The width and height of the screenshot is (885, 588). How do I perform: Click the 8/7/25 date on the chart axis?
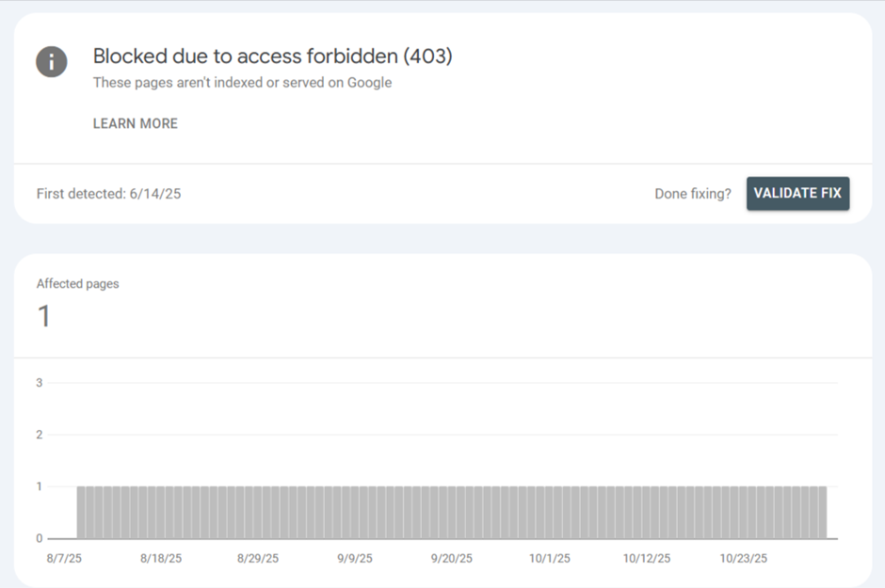point(64,558)
